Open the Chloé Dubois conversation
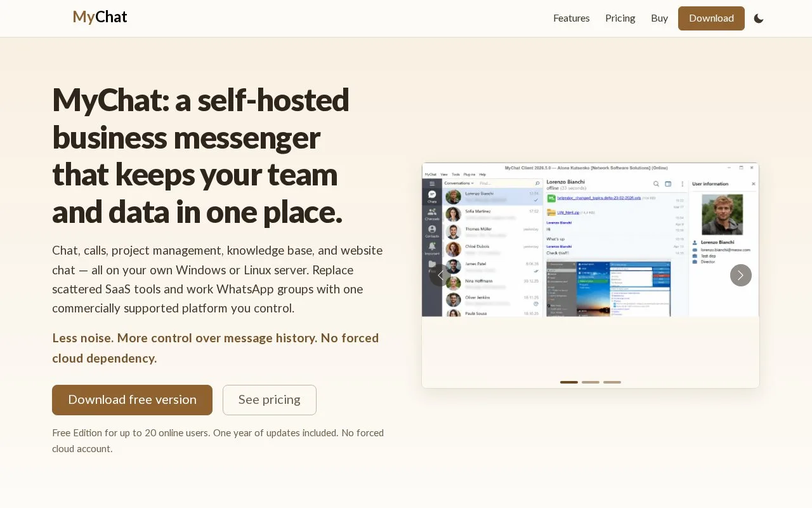Screen dimensions: 812x508 click(493, 249)
